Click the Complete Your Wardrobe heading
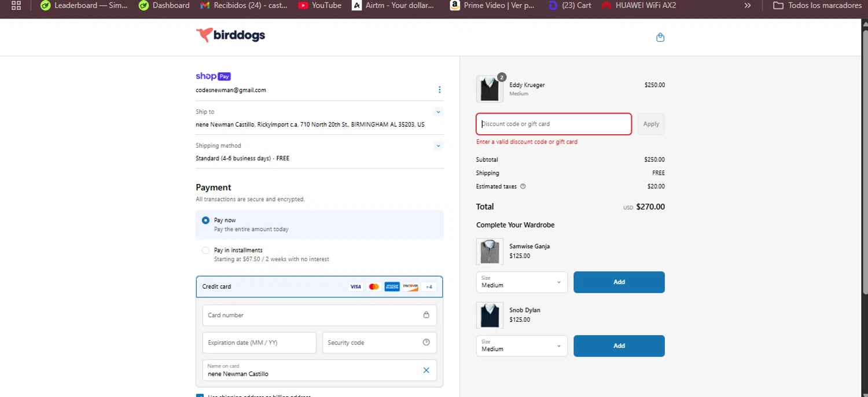The width and height of the screenshot is (868, 397). point(515,225)
